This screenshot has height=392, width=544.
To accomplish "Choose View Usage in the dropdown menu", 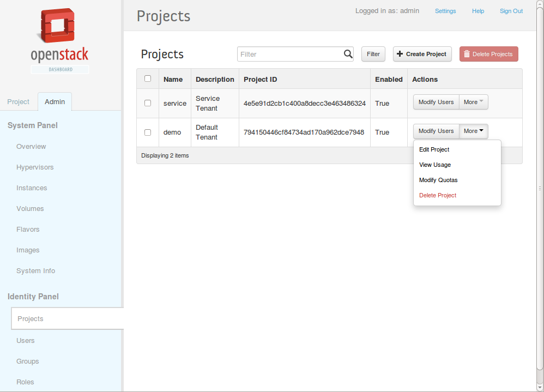I will coord(435,165).
